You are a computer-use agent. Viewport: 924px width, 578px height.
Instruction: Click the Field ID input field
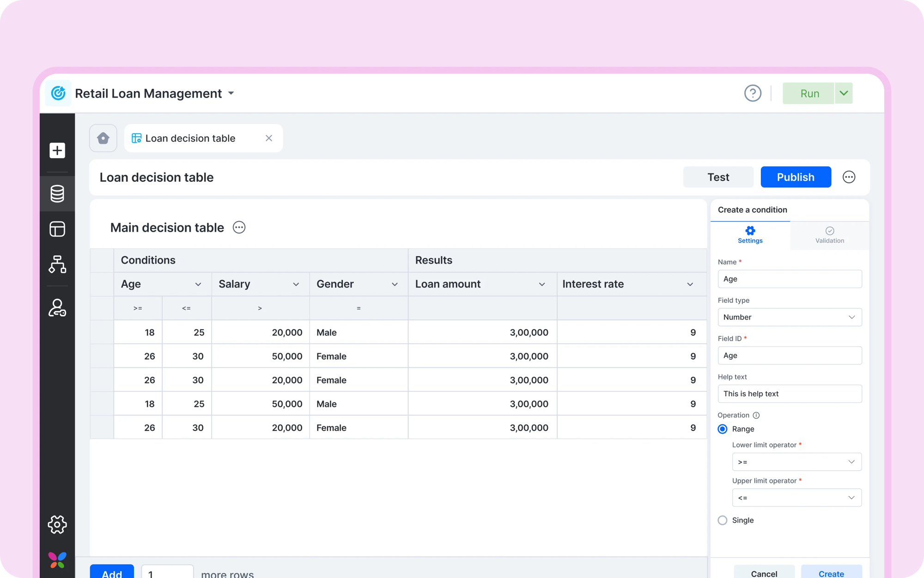790,356
